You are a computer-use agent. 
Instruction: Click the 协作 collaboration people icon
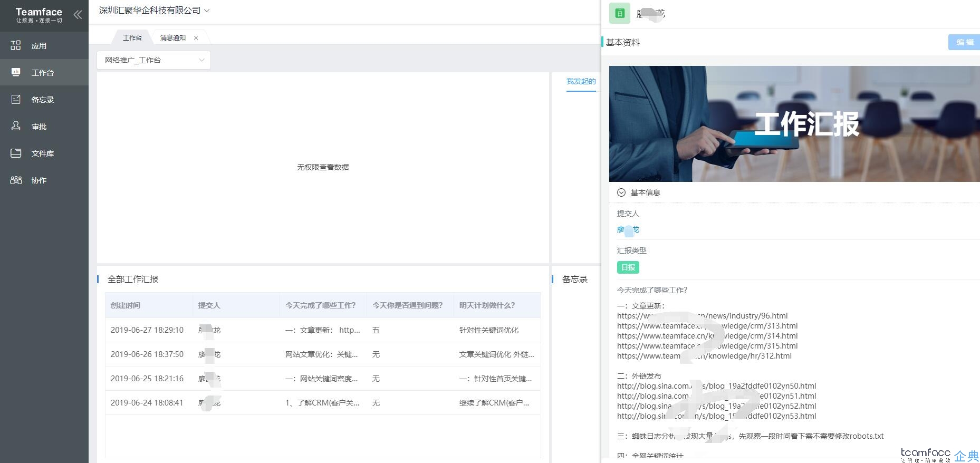(16, 180)
